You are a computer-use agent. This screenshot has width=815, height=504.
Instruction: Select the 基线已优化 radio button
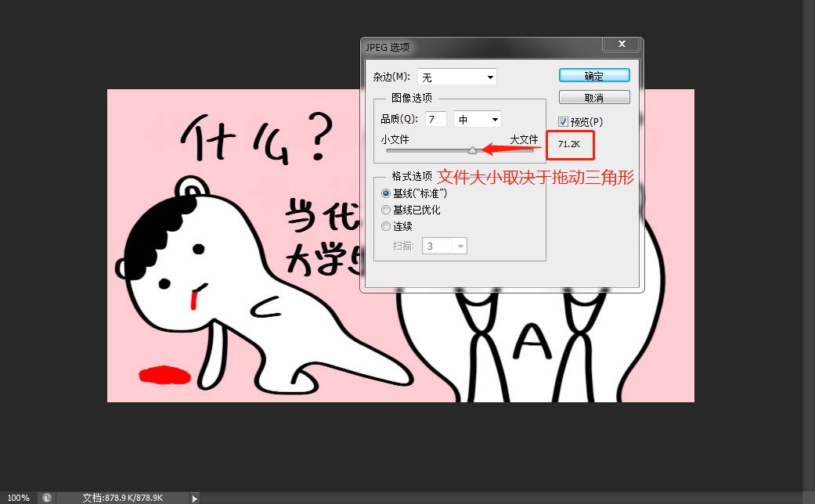(385, 210)
